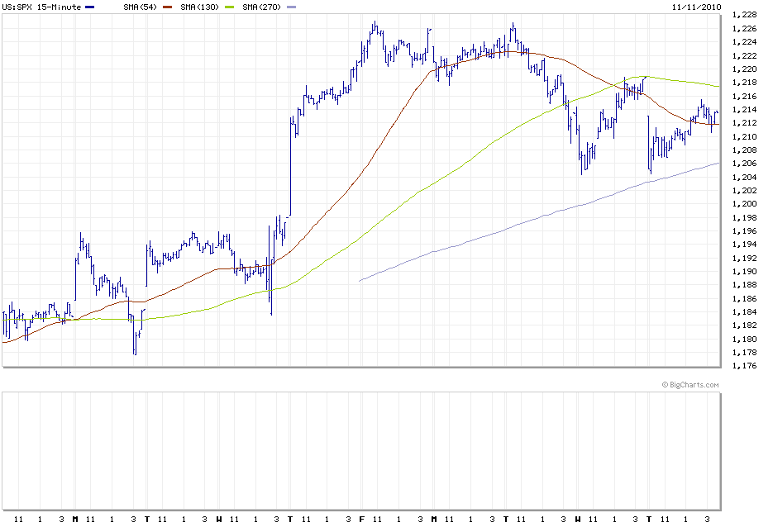
Task: Select the purple SMA(270) legend color dash
Action: 291,7
